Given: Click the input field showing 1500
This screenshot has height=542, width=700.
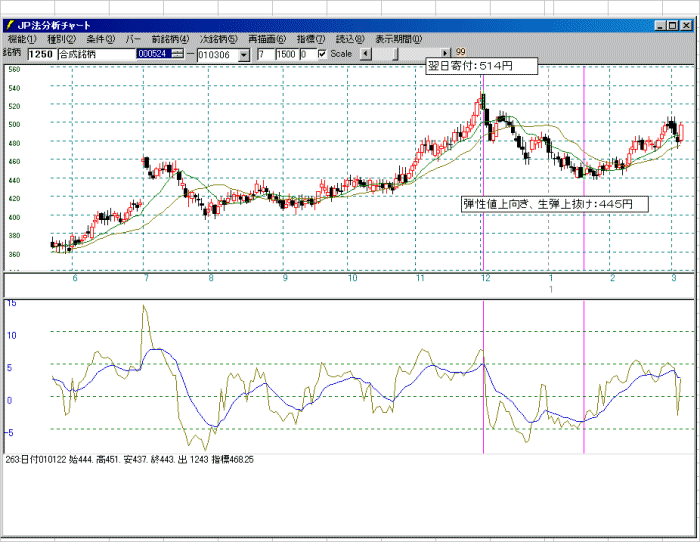Looking at the screenshot, I should (x=286, y=54).
